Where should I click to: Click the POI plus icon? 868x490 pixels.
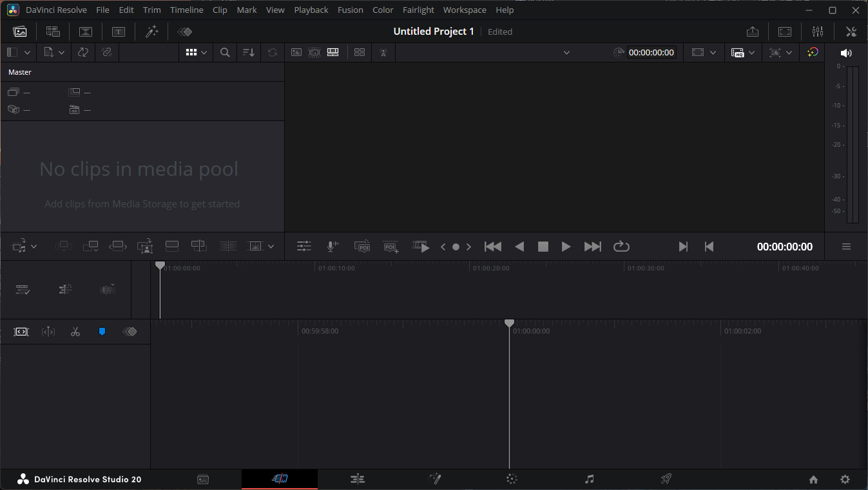tap(391, 247)
